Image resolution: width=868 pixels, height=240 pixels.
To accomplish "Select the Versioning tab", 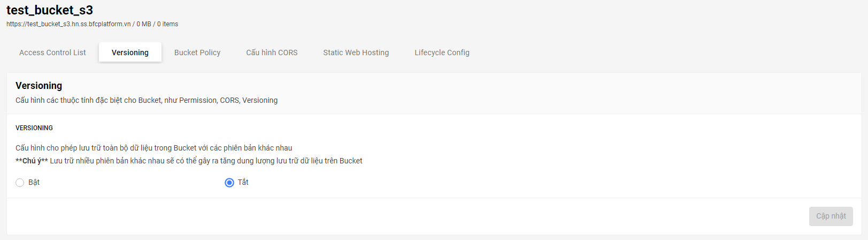I will [130, 52].
